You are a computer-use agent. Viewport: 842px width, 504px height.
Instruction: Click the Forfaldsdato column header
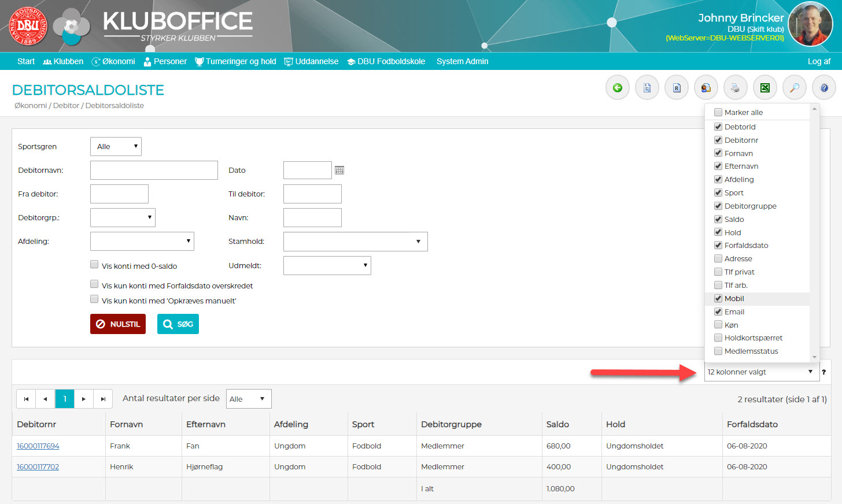752,424
